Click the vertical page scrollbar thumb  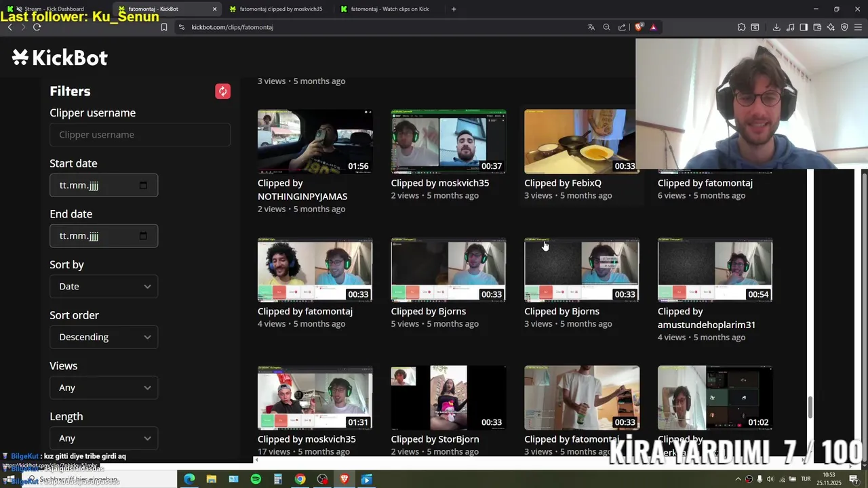pyautogui.click(x=810, y=408)
